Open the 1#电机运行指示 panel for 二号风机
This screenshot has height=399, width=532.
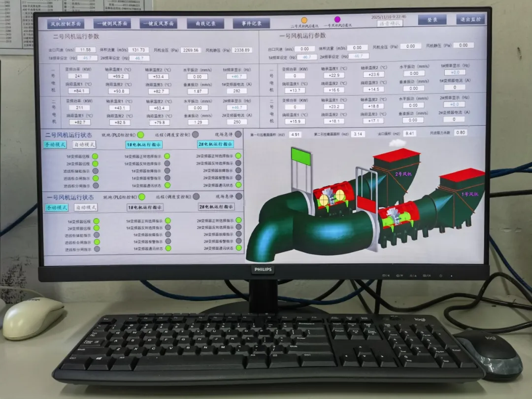(x=144, y=145)
